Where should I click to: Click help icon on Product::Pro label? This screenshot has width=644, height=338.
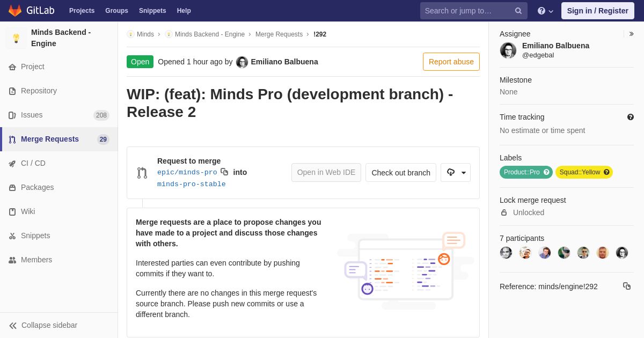point(546,172)
